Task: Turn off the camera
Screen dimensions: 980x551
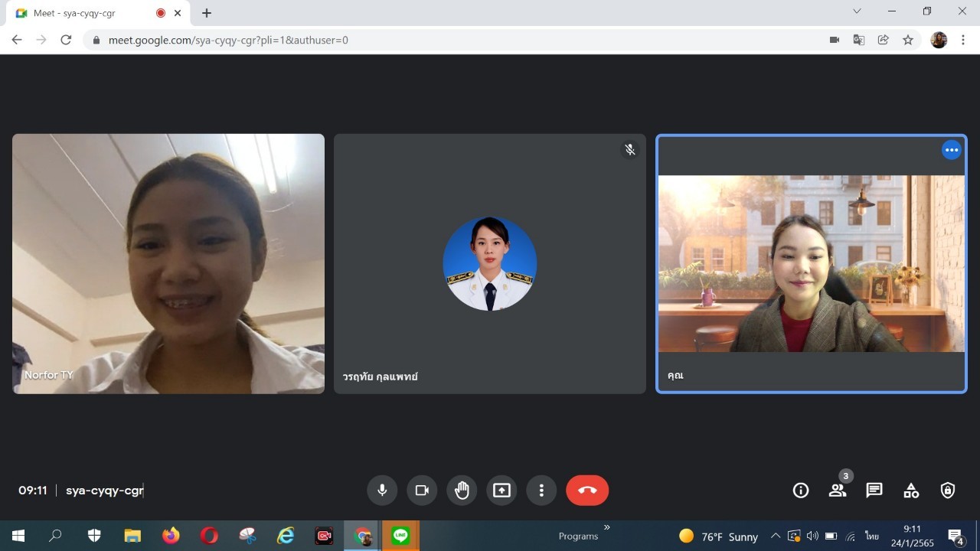Action: (x=422, y=491)
